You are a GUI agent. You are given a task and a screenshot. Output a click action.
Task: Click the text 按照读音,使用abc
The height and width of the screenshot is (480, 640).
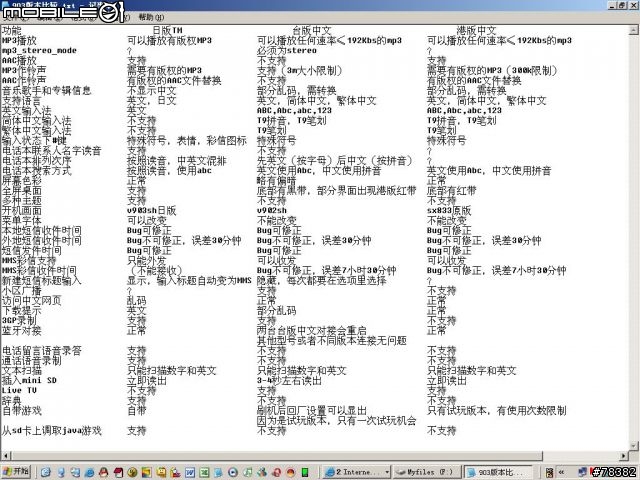point(169,171)
